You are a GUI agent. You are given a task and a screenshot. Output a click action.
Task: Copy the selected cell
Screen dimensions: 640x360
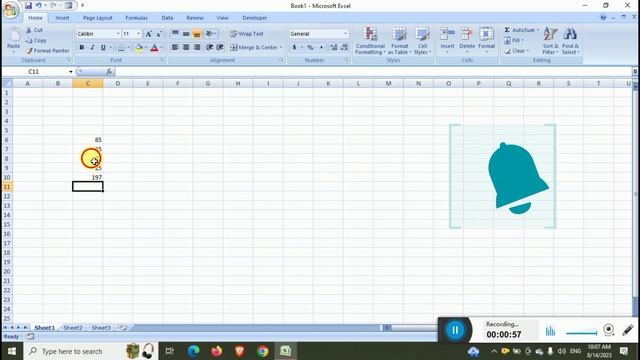coord(36,40)
